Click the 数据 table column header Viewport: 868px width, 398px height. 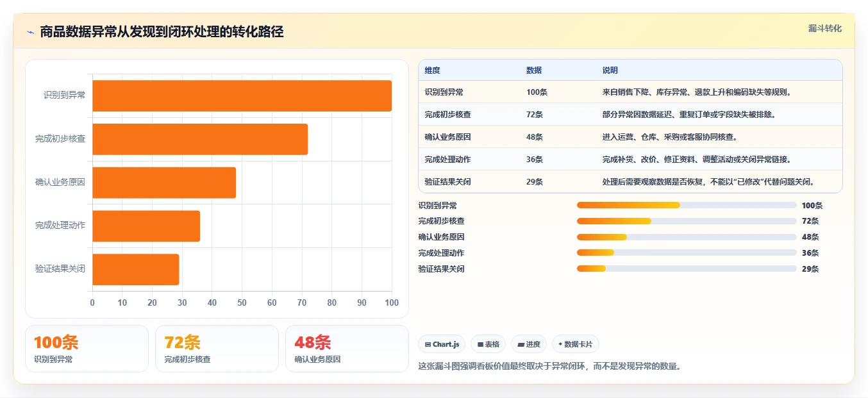click(534, 70)
